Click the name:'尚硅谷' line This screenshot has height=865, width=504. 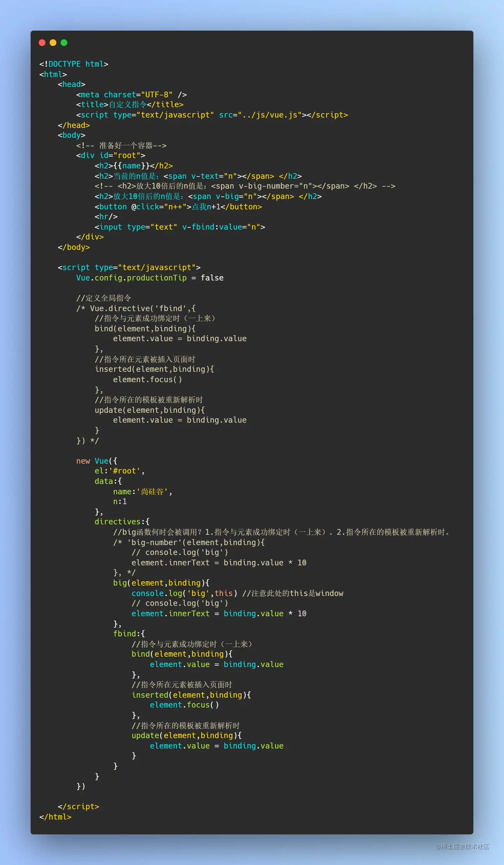(143, 492)
